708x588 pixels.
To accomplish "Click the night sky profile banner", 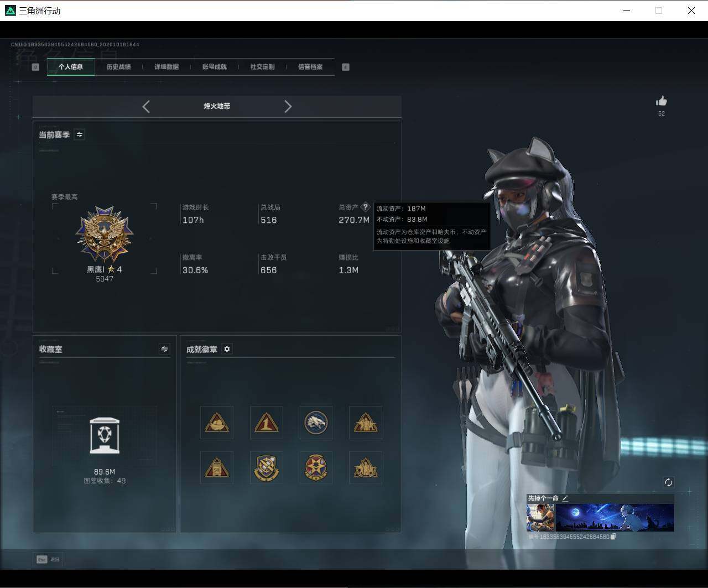I will tap(615, 517).
